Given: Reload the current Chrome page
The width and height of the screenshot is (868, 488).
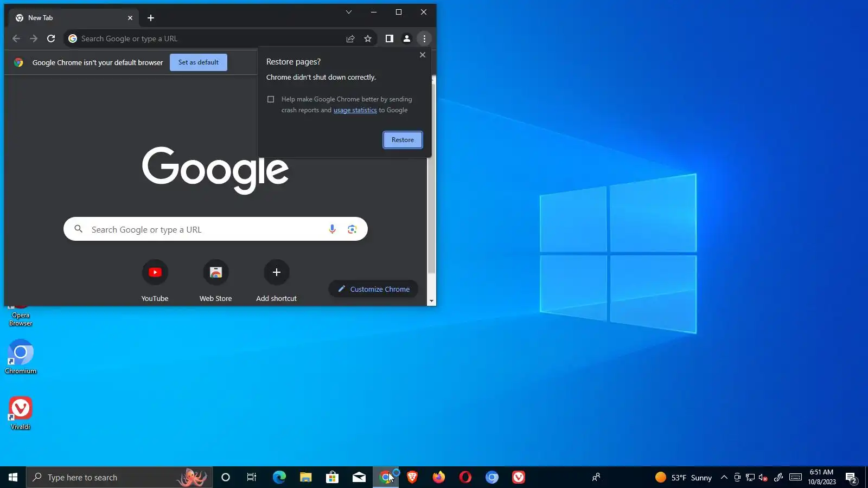Looking at the screenshot, I should tap(51, 38).
